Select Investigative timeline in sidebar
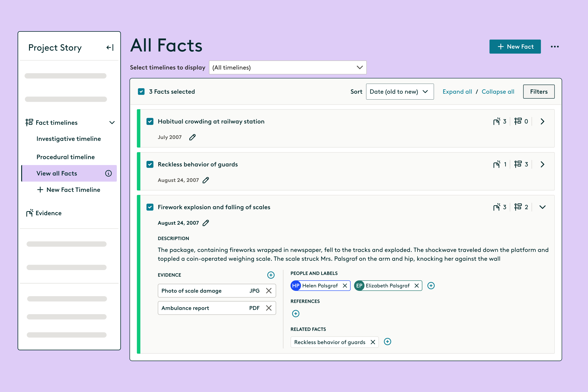The width and height of the screenshot is (588, 392). pyautogui.click(x=68, y=139)
